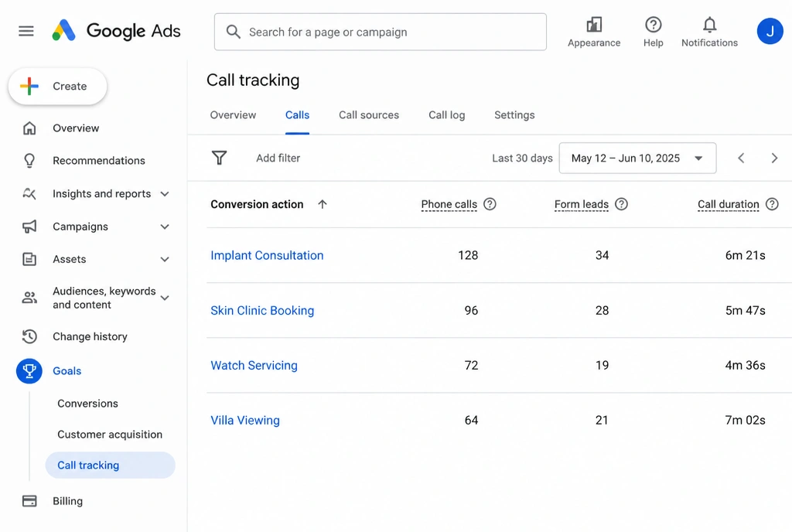
Task: Click the Recommendations lightbulb icon
Action: (x=29, y=161)
